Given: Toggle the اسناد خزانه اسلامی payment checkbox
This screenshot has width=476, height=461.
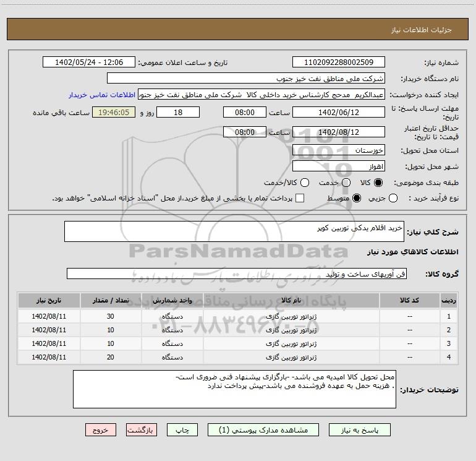Looking at the screenshot, I should (x=300, y=198).
